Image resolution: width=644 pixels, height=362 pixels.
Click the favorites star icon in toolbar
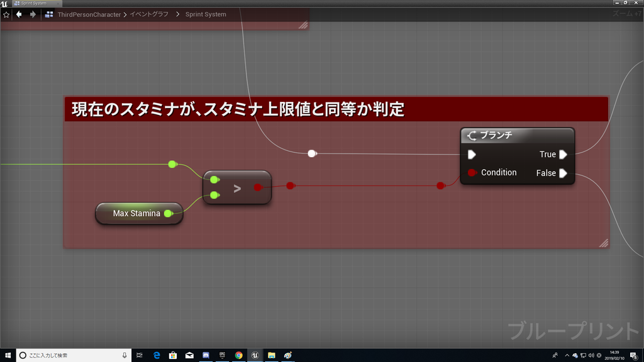click(x=6, y=14)
